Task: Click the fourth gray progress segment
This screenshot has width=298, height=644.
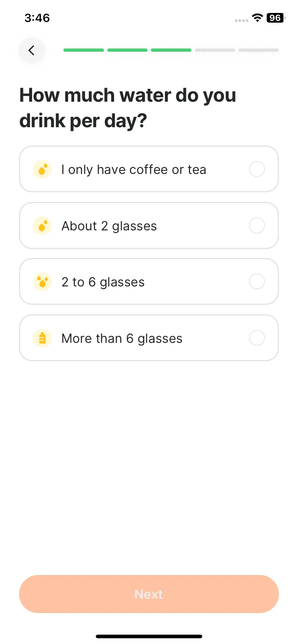Action: pos(215,50)
